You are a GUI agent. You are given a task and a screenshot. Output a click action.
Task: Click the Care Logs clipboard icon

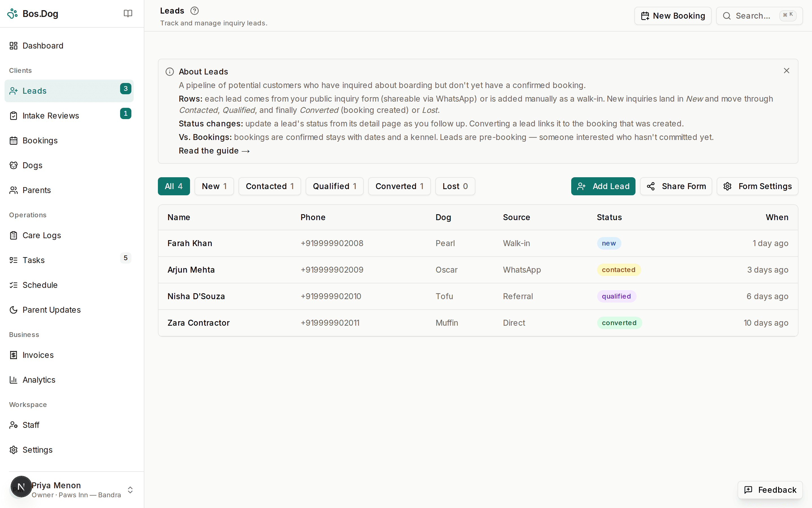(14, 235)
